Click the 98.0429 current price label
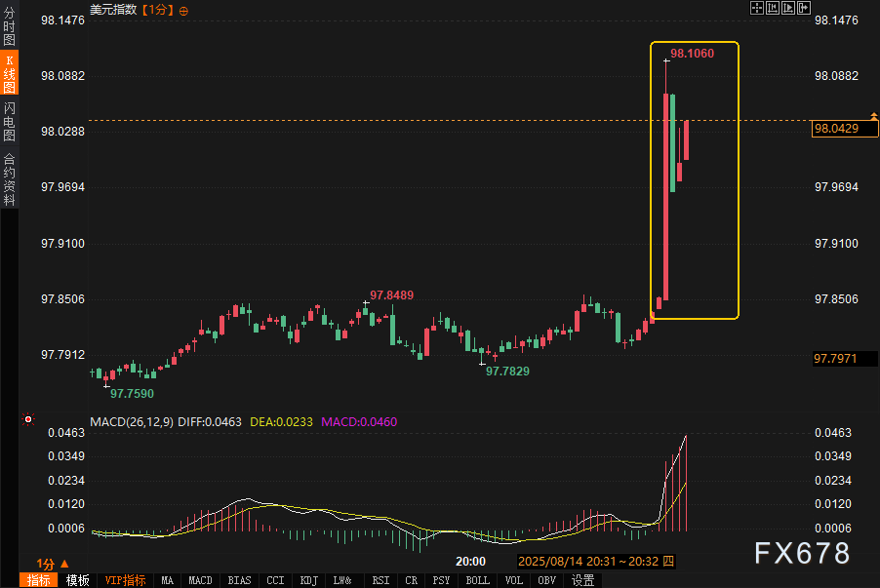 tap(835, 128)
